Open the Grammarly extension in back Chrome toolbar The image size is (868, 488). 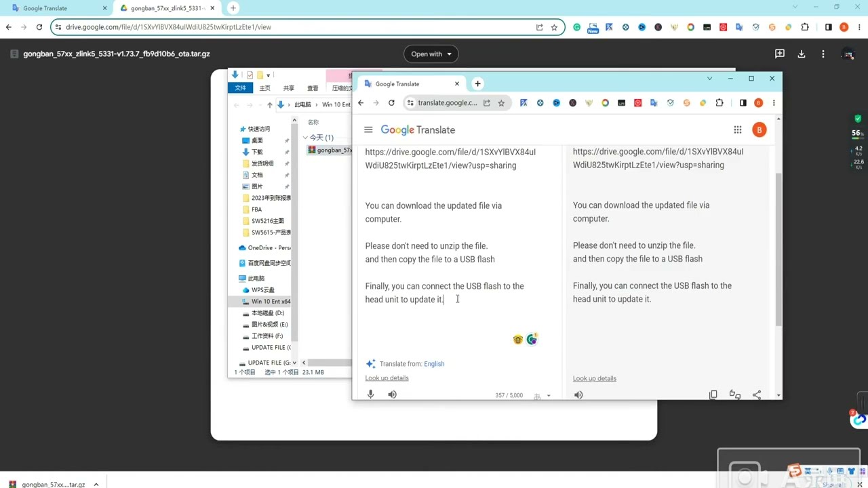click(x=577, y=27)
